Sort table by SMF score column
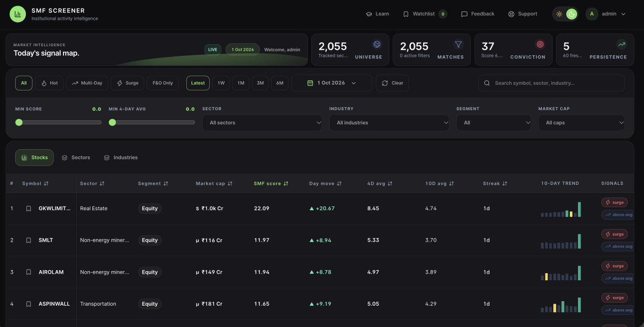The width and height of the screenshot is (644, 327). tap(271, 184)
